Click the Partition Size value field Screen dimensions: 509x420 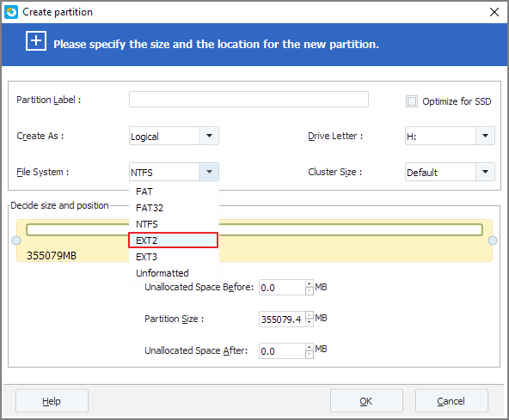coord(282,320)
